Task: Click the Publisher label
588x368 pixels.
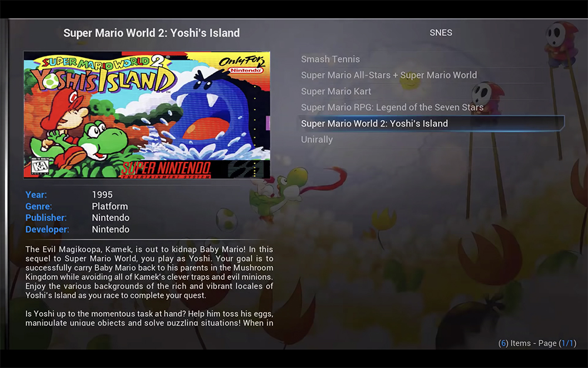Action: (46, 218)
